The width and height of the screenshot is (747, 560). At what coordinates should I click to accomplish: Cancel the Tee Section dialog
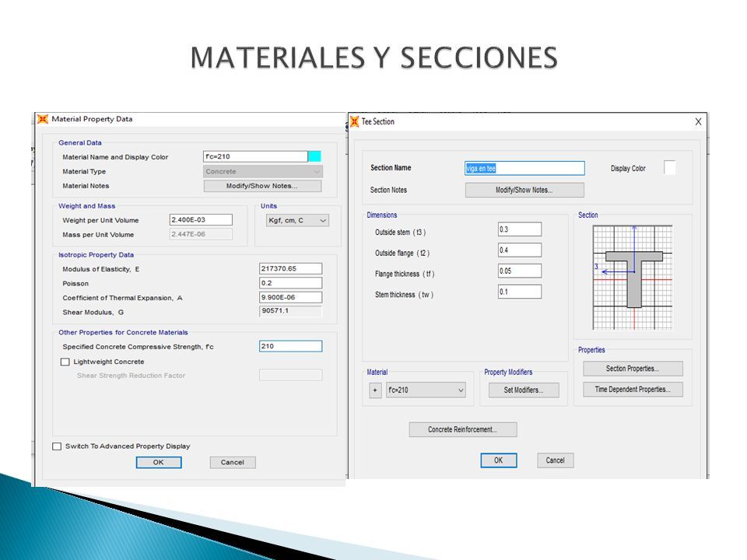(555, 460)
